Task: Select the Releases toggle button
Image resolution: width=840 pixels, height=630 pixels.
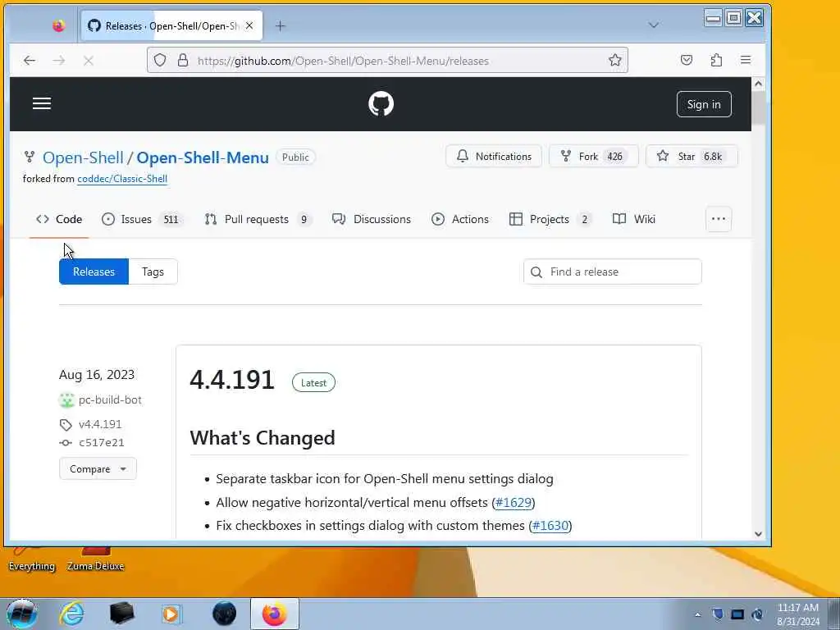Action: point(94,272)
